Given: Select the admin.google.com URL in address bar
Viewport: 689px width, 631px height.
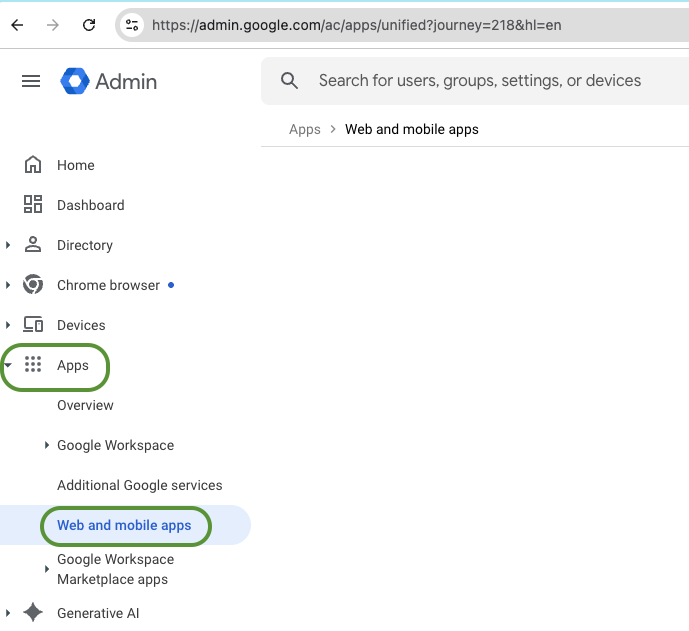Looking at the screenshot, I should 356,25.
